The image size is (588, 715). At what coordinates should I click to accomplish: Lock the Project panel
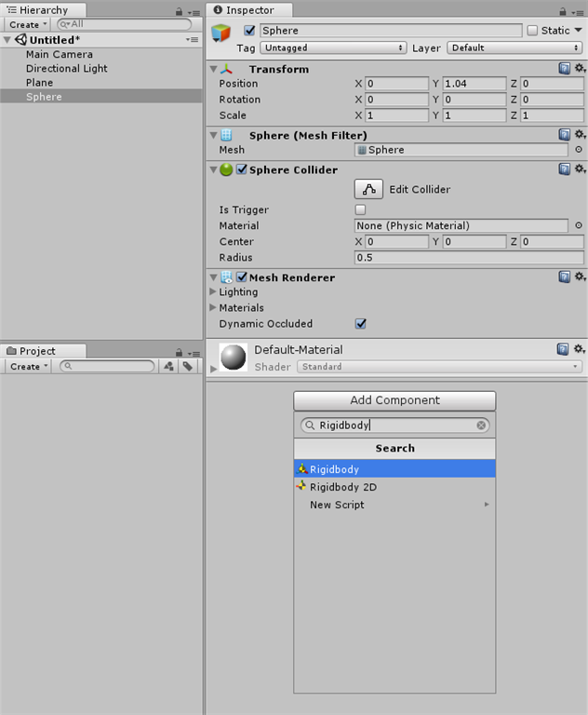click(x=180, y=353)
